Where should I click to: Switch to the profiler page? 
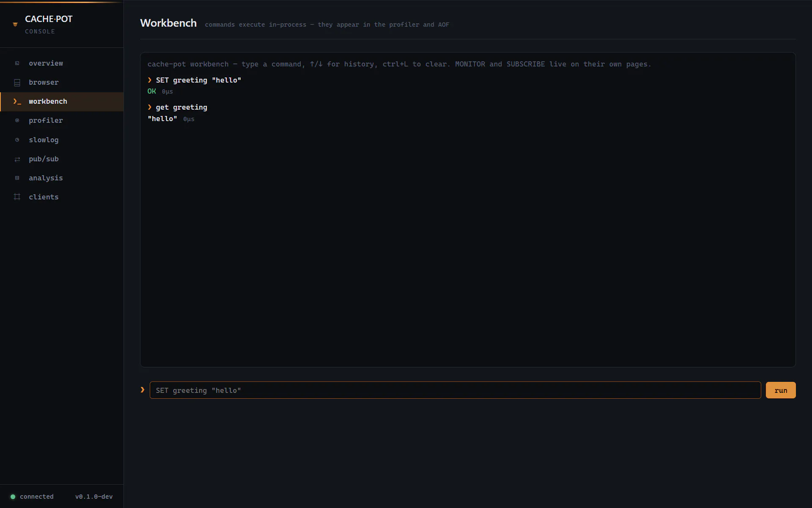(x=62, y=121)
